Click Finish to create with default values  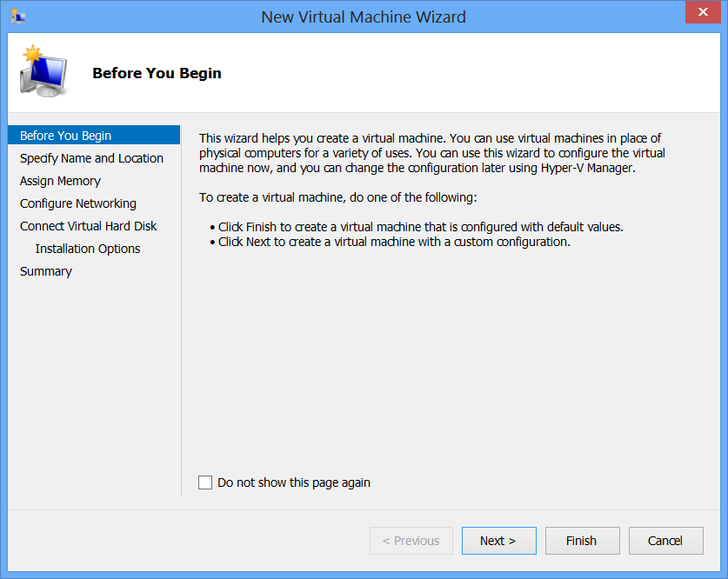pyautogui.click(x=582, y=541)
